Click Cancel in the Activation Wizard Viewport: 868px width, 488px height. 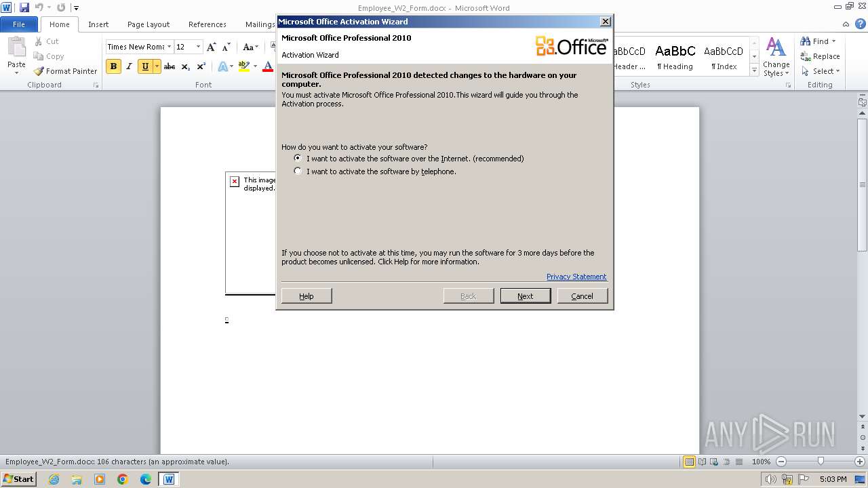tap(583, 296)
